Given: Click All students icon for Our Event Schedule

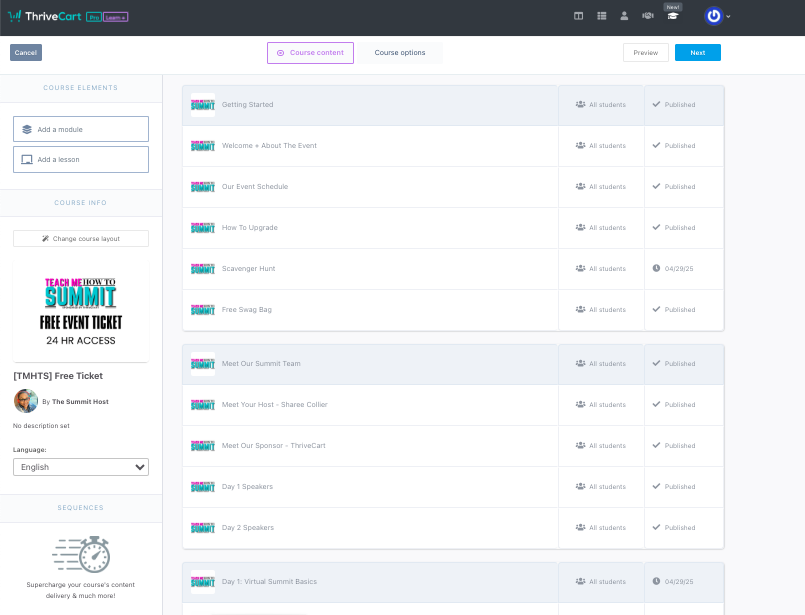Looking at the screenshot, I should pyautogui.click(x=580, y=186).
